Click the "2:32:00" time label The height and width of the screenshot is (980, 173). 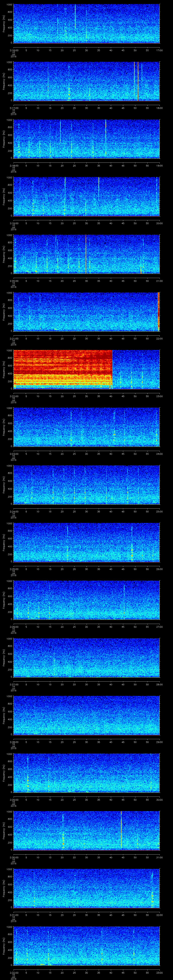point(14,972)
